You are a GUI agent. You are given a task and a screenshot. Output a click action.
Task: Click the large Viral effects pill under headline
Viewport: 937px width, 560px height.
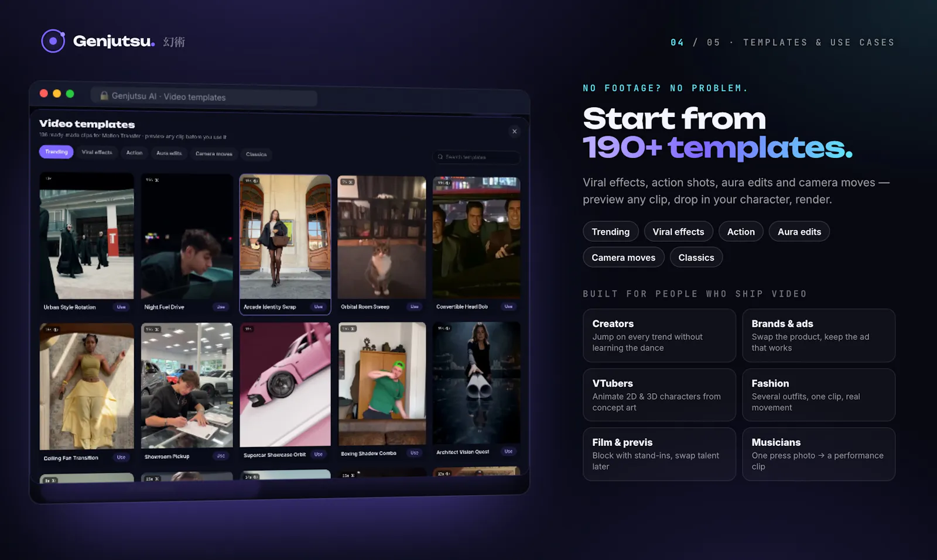click(x=678, y=232)
